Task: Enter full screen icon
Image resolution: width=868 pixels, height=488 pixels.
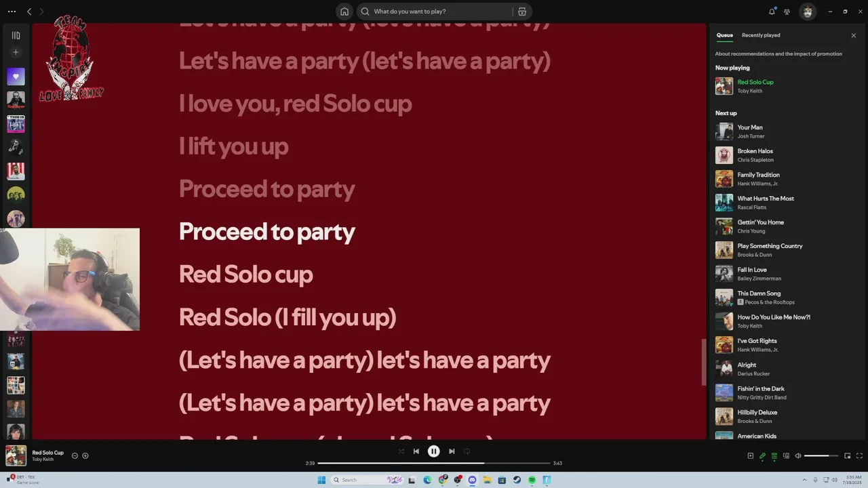Action: pos(859,455)
